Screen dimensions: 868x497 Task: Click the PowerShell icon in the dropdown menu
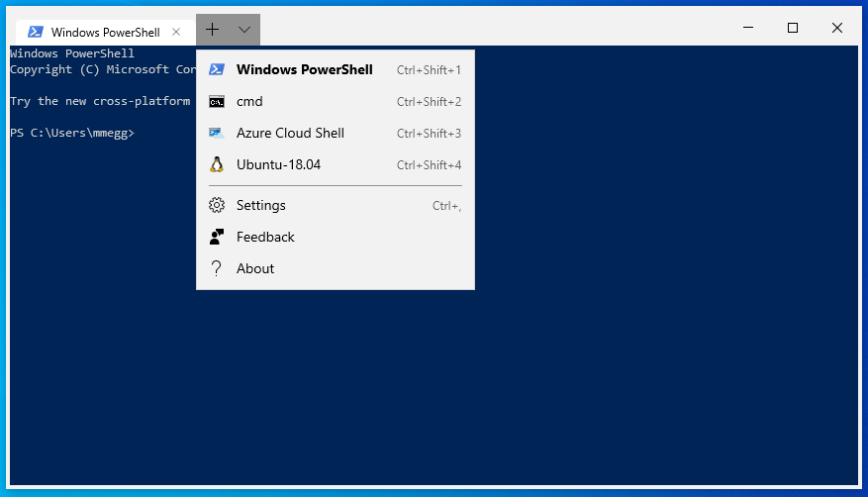(217, 69)
